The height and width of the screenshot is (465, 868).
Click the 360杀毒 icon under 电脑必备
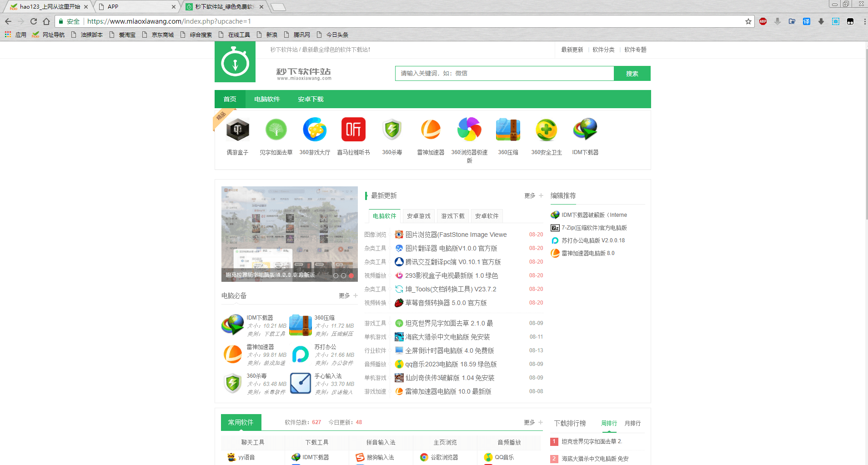click(232, 383)
